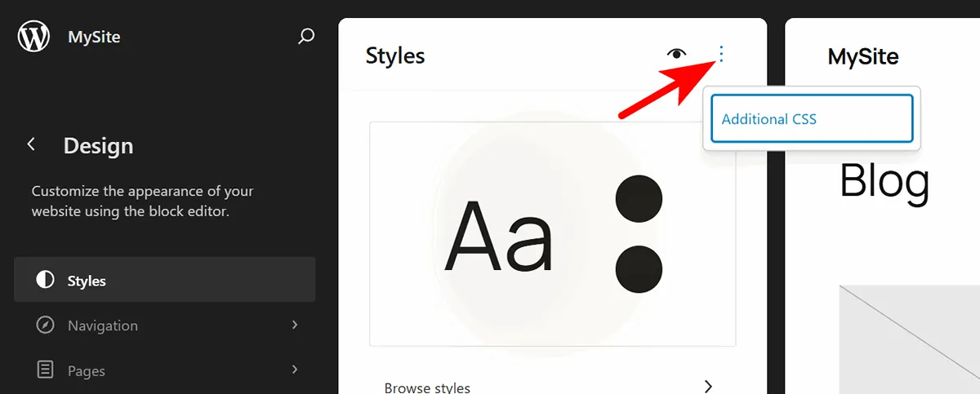Expand Navigation using its right chevron
The height and width of the screenshot is (394, 980).
click(295, 325)
